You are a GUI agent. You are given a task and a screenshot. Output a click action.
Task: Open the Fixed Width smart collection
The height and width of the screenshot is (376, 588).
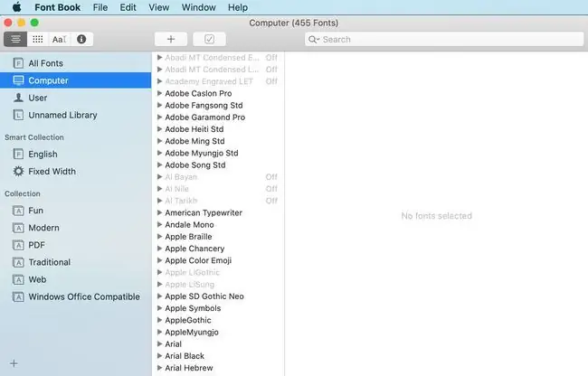click(x=76, y=171)
